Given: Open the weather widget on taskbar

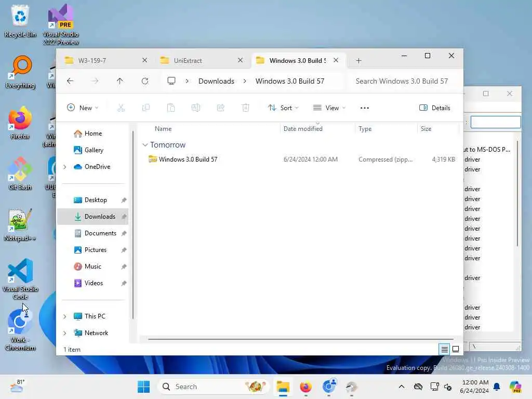Looking at the screenshot, I should (17, 386).
